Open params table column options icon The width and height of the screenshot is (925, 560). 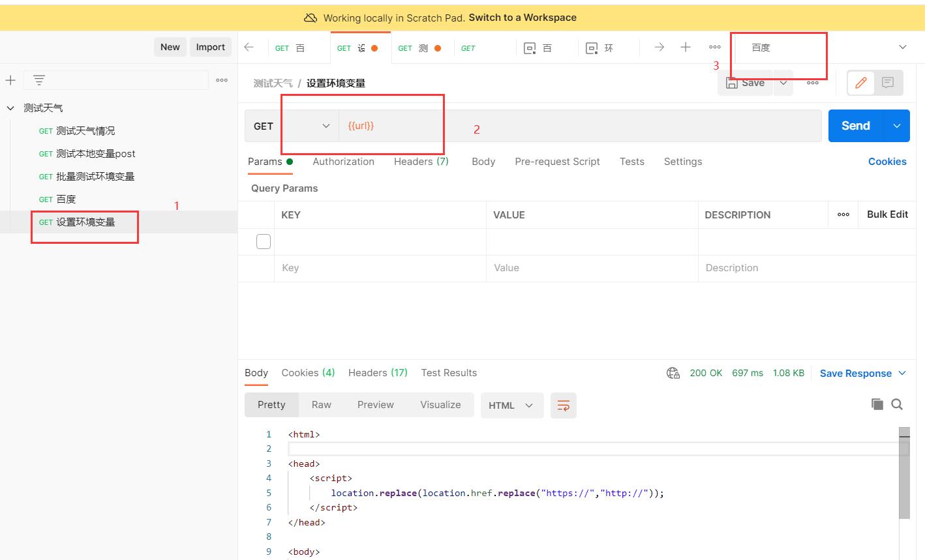click(x=843, y=214)
